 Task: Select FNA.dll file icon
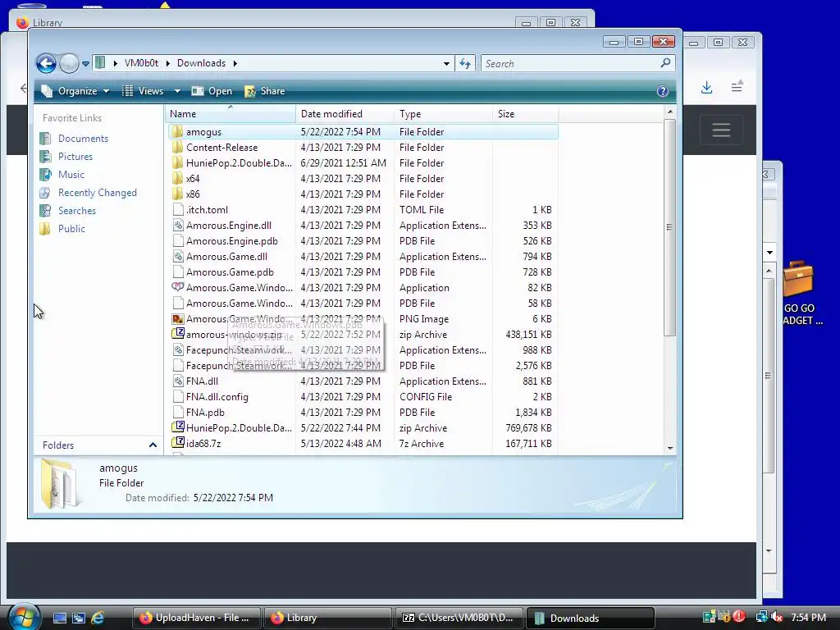coord(178,381)
